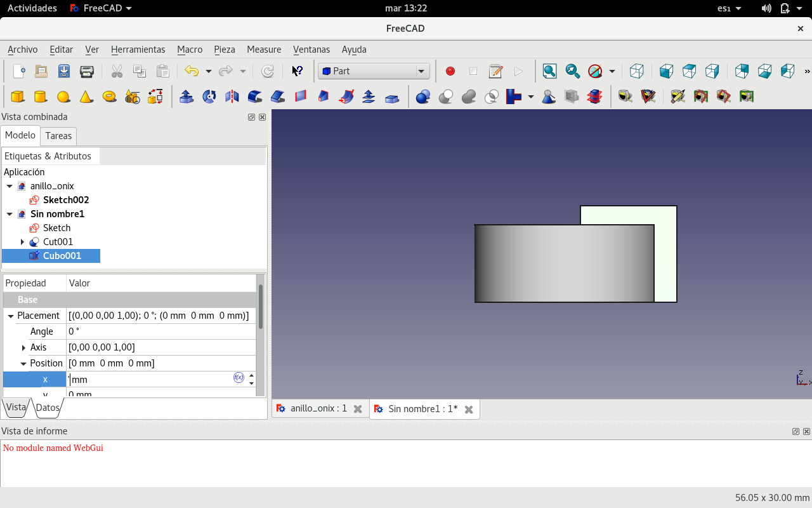Screen dimensions: 812x508
Task: Open the expression editor f(x) button
Action: point(239,378)
